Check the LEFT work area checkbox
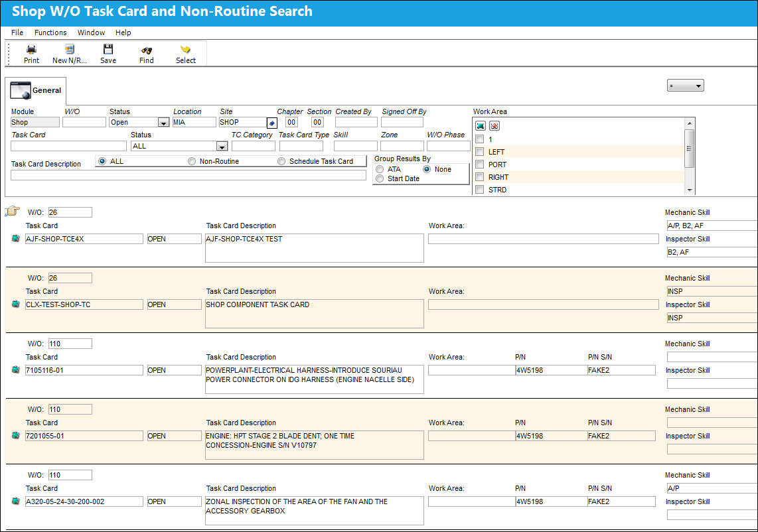The width and height of the screenshot is (758, 532). click(x=480, y=152)
